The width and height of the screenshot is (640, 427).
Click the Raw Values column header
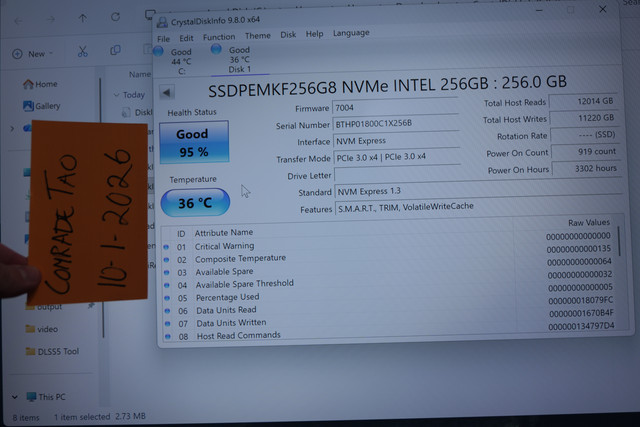(x=589, y=222)
